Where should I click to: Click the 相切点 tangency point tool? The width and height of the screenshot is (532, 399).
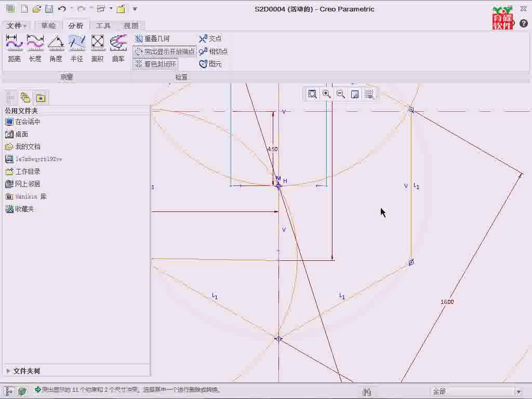tap(214, 51)
